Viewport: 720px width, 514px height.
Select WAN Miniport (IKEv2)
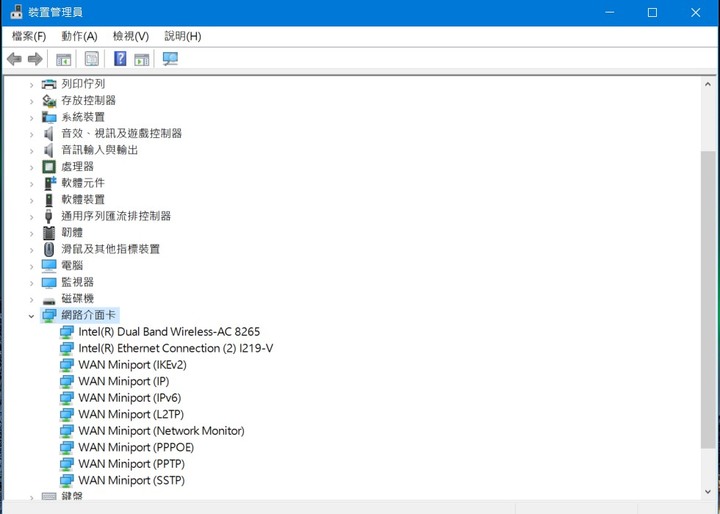tap(132, 365)
